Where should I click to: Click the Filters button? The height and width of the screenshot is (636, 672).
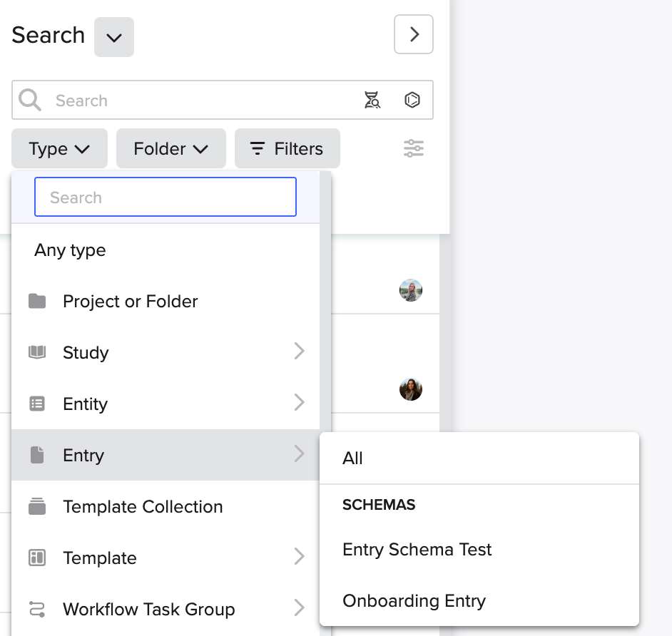pyautogui.click(x=287, y=149)
